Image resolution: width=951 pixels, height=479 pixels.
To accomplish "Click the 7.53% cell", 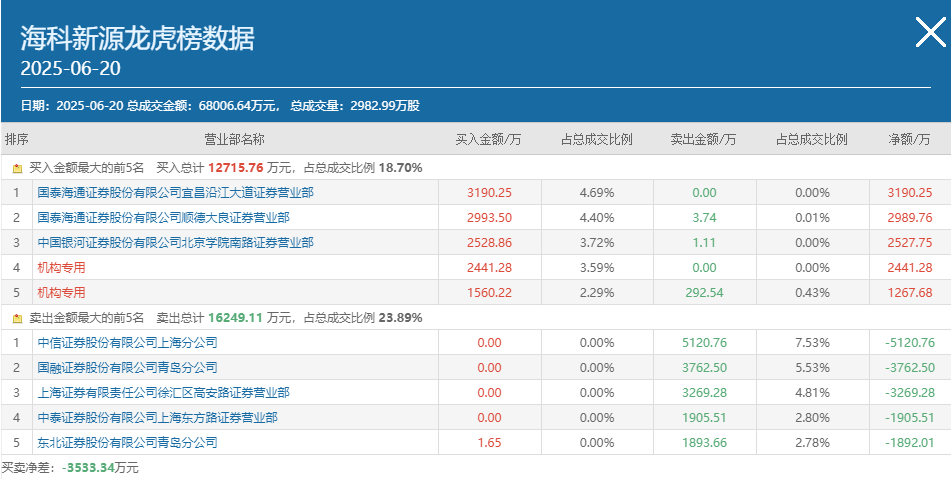I will (812, 343).
